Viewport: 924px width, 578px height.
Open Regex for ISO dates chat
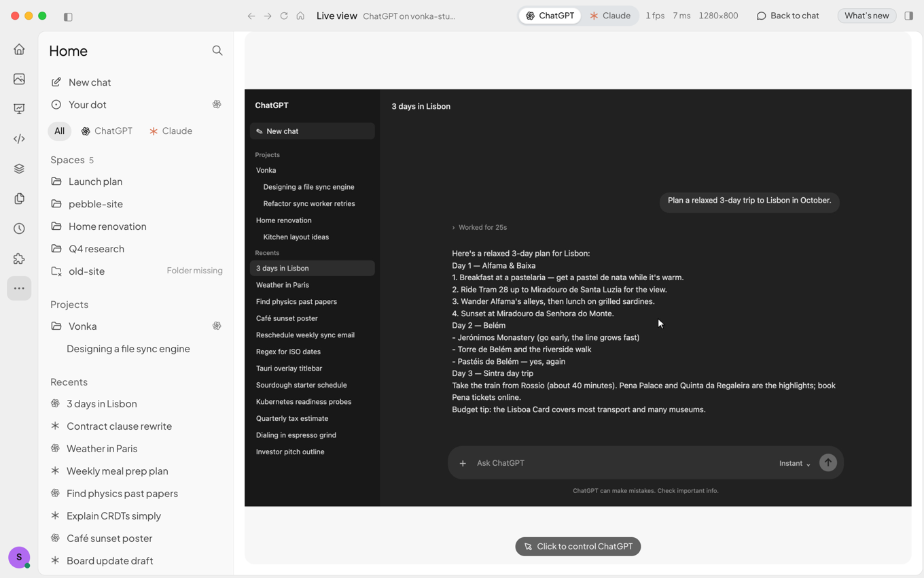coord(312,352)
